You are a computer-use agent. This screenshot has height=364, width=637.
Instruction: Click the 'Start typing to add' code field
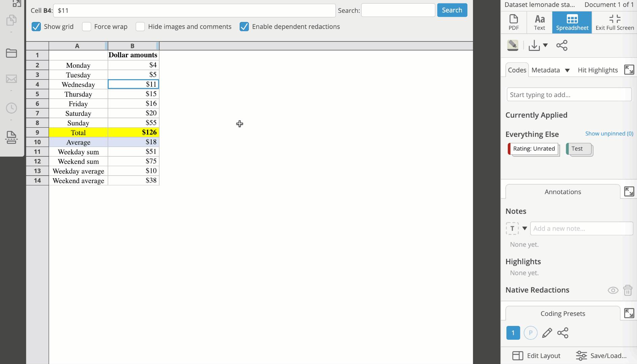tap(569, 94)
